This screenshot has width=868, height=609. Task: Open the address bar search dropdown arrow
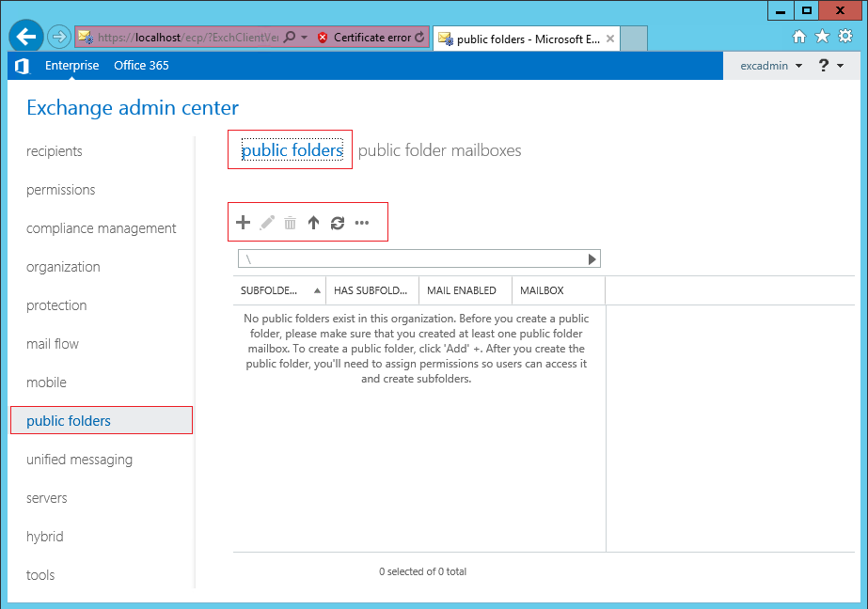click(x=305, y=38)
